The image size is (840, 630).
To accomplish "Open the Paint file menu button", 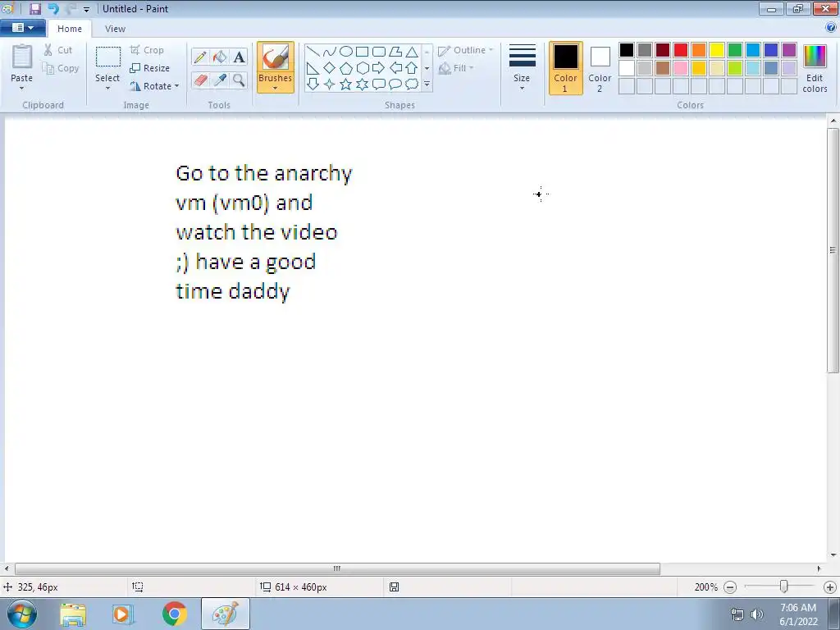I will click(22, 28).
